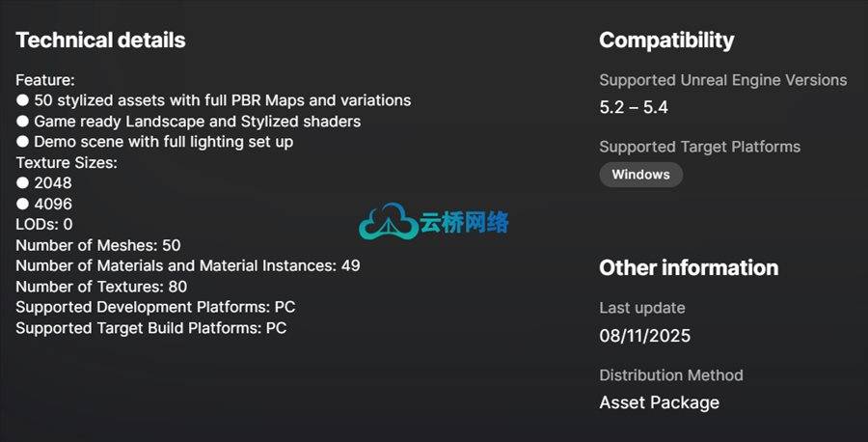
Task: Click the Compatibility heading
Action: pyautogui.click(x=666, y=40)
